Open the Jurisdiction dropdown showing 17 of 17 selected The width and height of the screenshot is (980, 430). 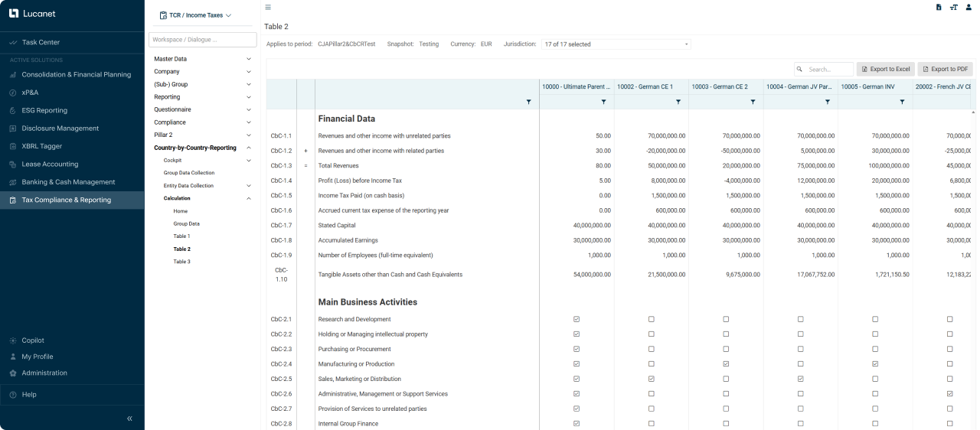pos(616,44)
